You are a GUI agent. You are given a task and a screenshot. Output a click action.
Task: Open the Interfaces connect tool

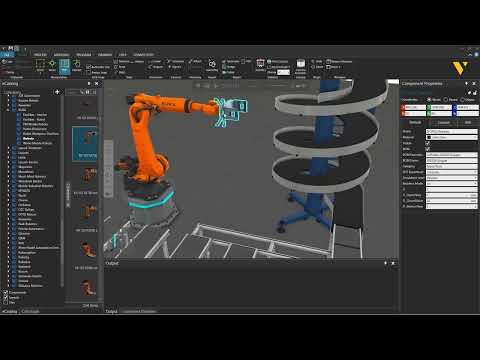[x=212, y=66]
